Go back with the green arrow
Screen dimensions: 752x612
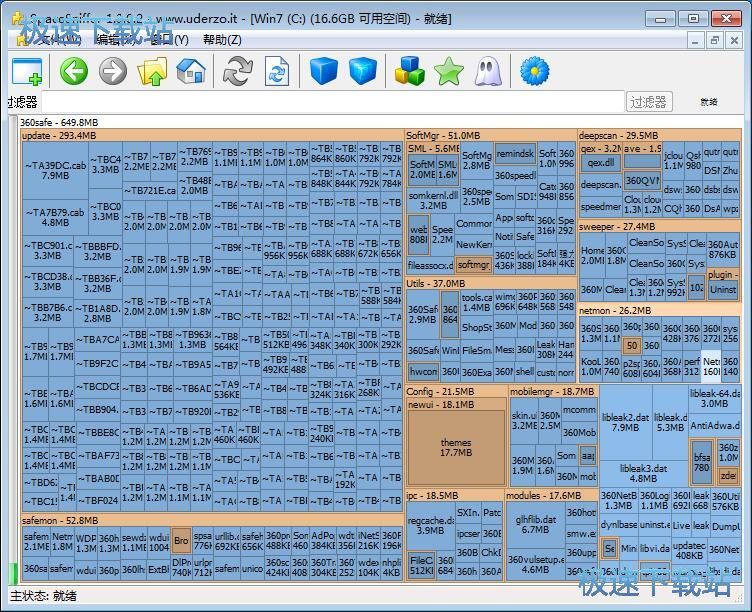pos(73,71)
